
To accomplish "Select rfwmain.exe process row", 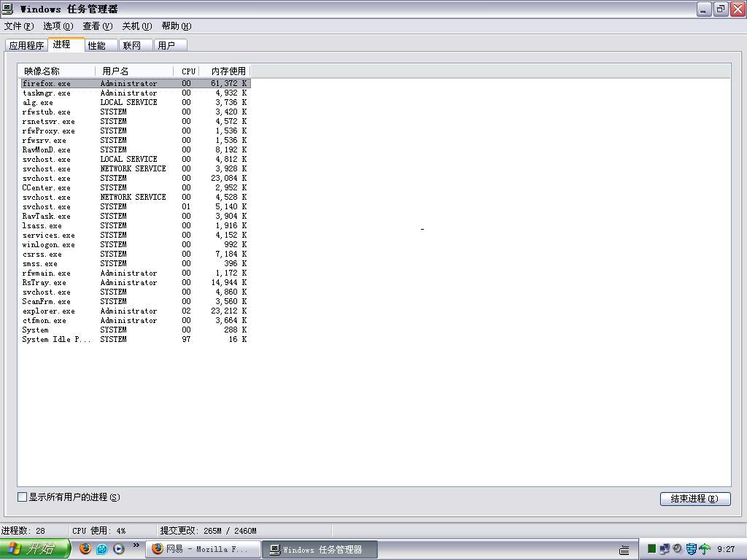I will [136, 273].
